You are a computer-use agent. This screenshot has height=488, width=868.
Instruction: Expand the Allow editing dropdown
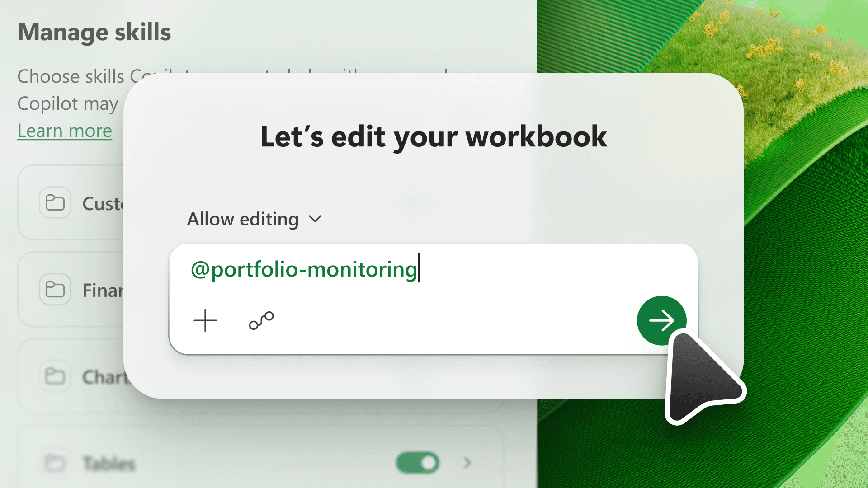coord(255,219)
